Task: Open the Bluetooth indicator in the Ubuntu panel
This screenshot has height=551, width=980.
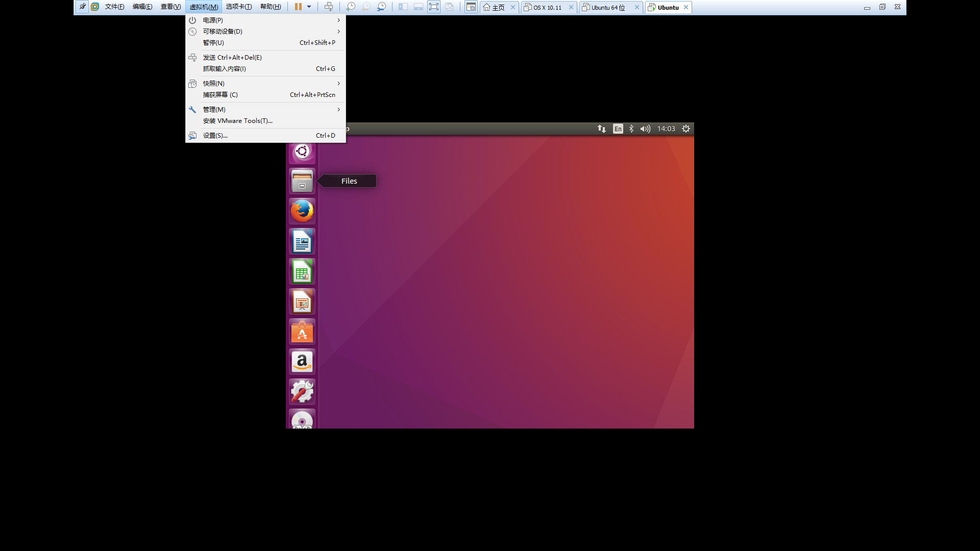Action: (x=631, y=129)
